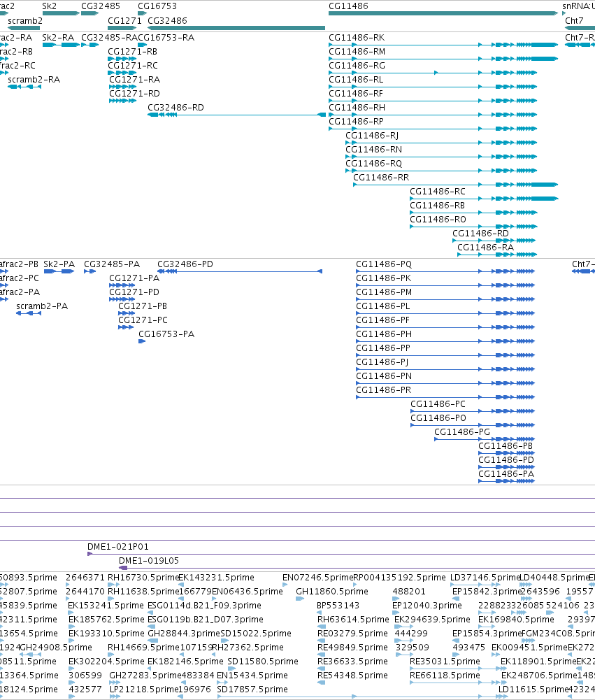Select the CG11486-RL transcript
The image size is (595, 700).
click(x=356, y=80)
